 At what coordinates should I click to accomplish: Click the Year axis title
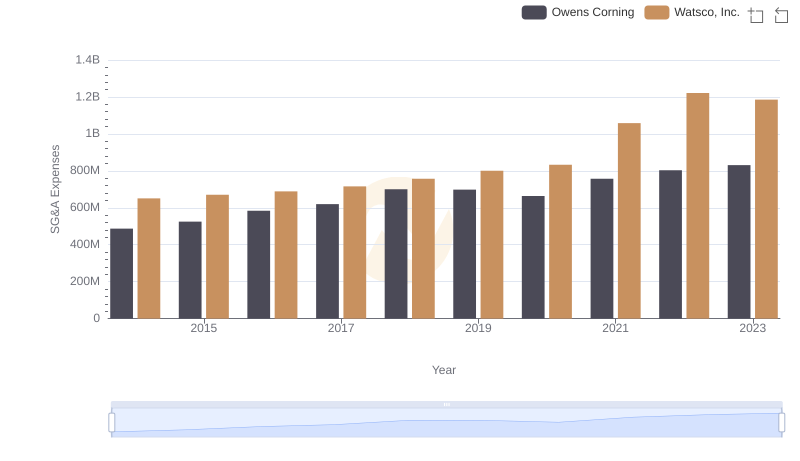[444, 370]
